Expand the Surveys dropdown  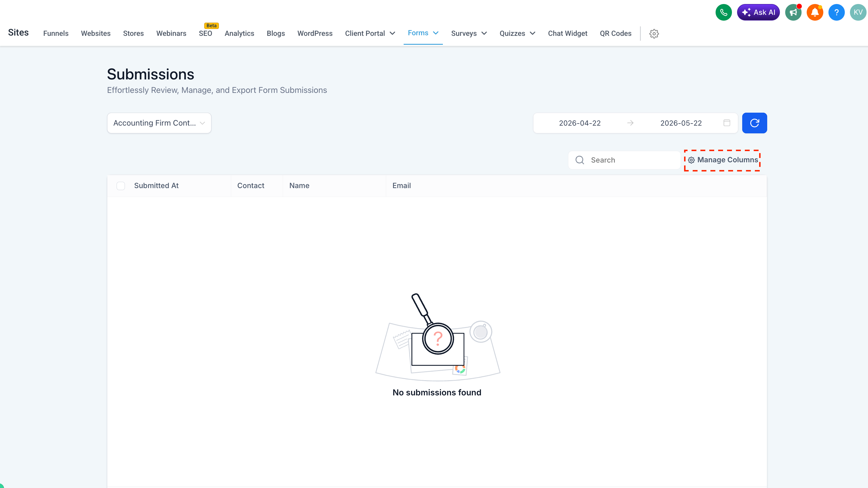click(469, 33)
